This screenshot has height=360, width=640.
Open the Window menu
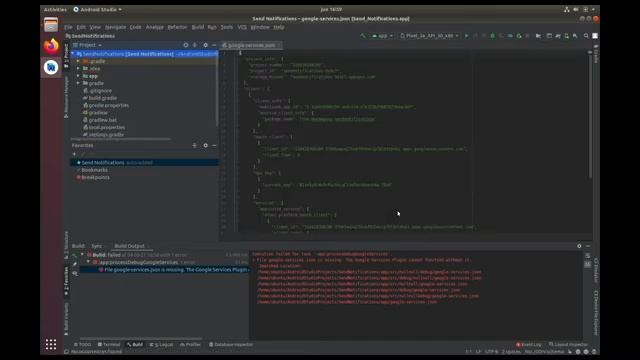point(260,27)
